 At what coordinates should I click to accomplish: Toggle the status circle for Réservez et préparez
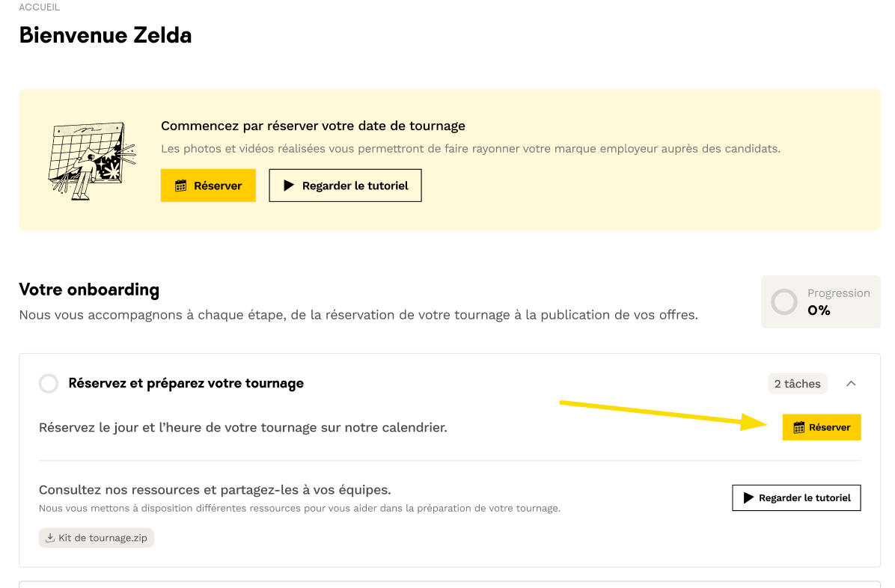coord(49,384)
